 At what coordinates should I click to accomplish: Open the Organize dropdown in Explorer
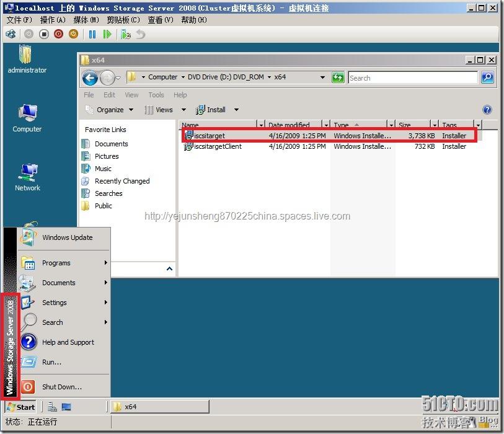[109, 110]
